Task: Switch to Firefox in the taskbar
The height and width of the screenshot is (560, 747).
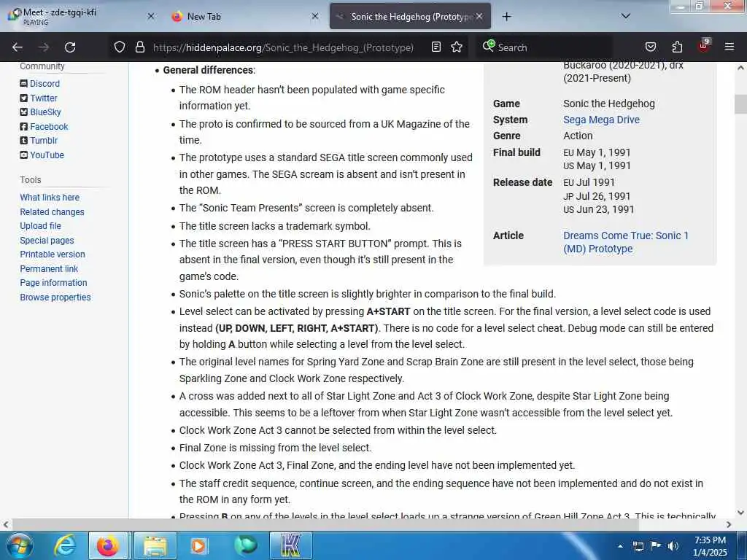Action: (x=108, y=545)
